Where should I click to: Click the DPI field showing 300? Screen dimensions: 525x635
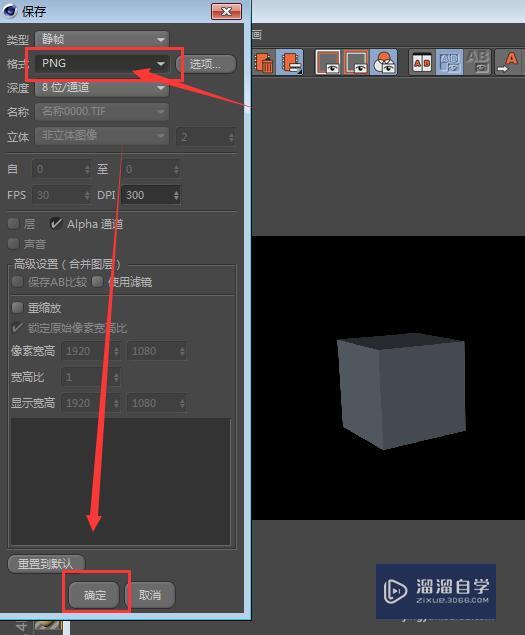[x=151, y=195]
